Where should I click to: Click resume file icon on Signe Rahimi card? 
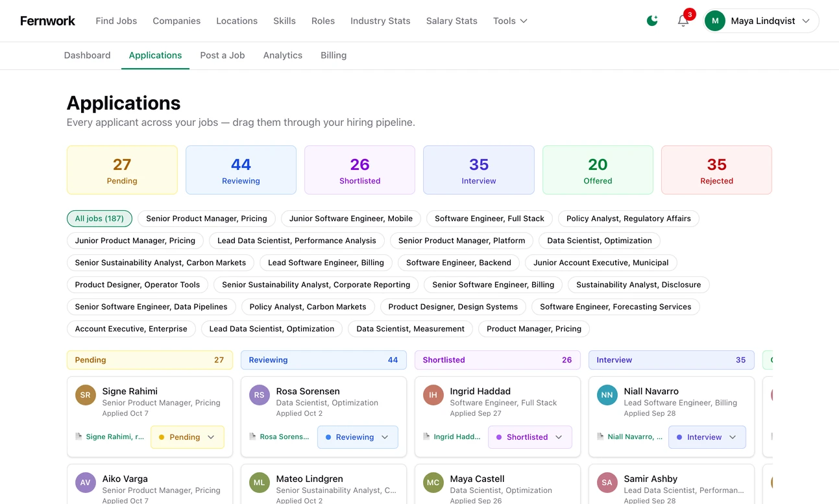pyautogui.click(x=79, y=437)
